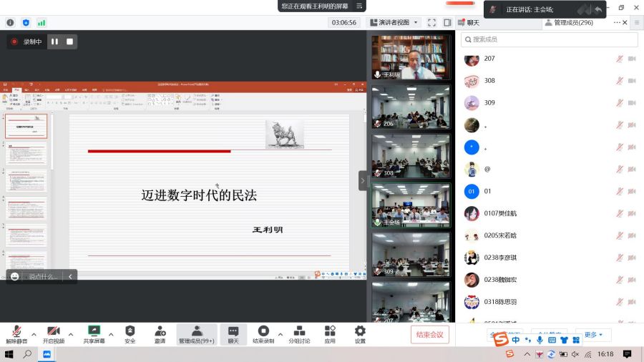Image resolution: width=644 pixels, height=362 pixels.
Task: Click 管理成员(99+) toolbar button
Action: pyautogui.click(x=196, y=334)
